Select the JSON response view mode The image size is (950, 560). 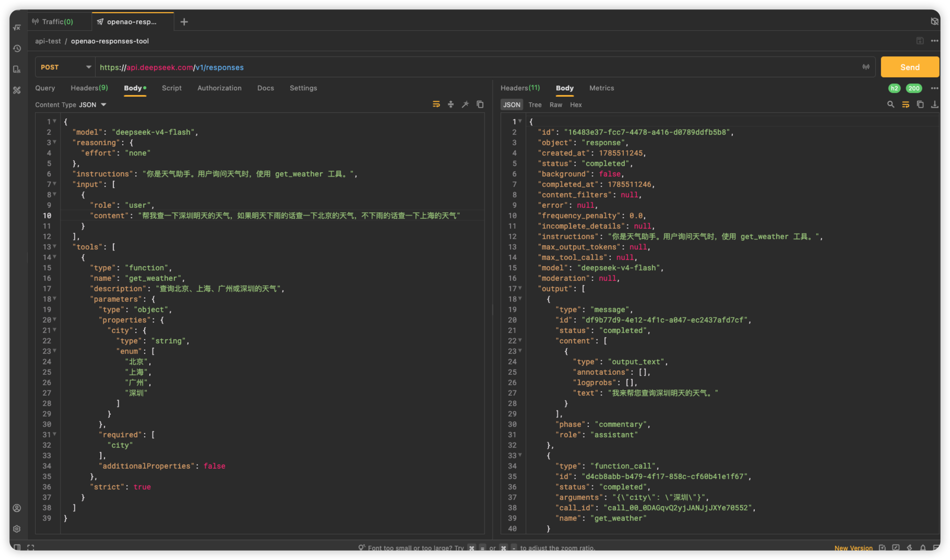click(512, 104)
